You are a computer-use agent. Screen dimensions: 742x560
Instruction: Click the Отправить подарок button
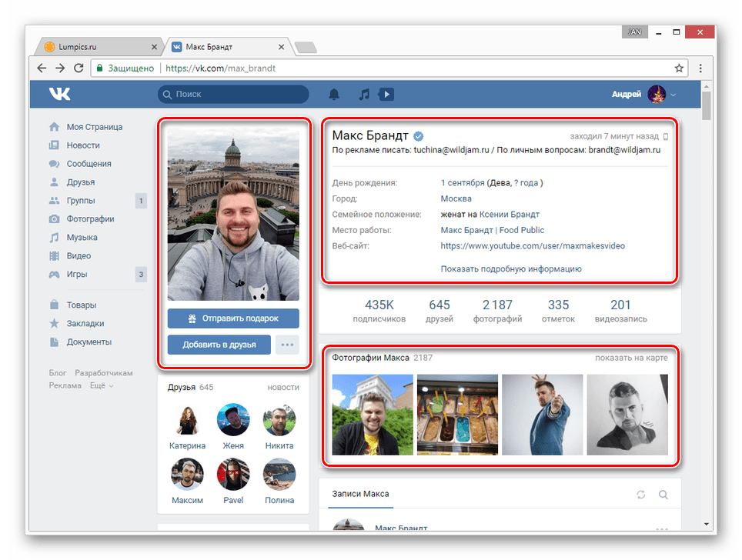click(x=233, y=318)
